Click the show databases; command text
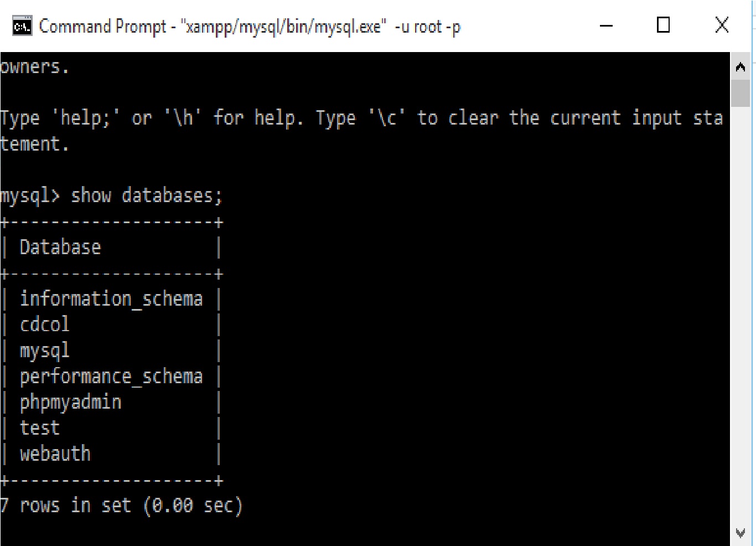Image resolution: width=756 pixels, height=546 pixels. click(147, 195)
